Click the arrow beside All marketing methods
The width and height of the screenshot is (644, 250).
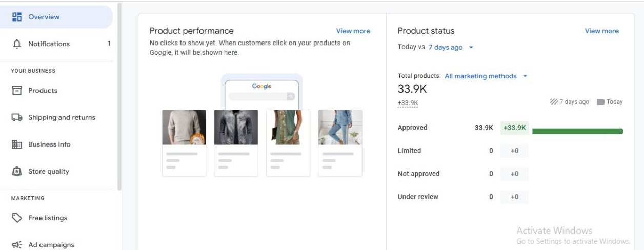coord(525,76)
